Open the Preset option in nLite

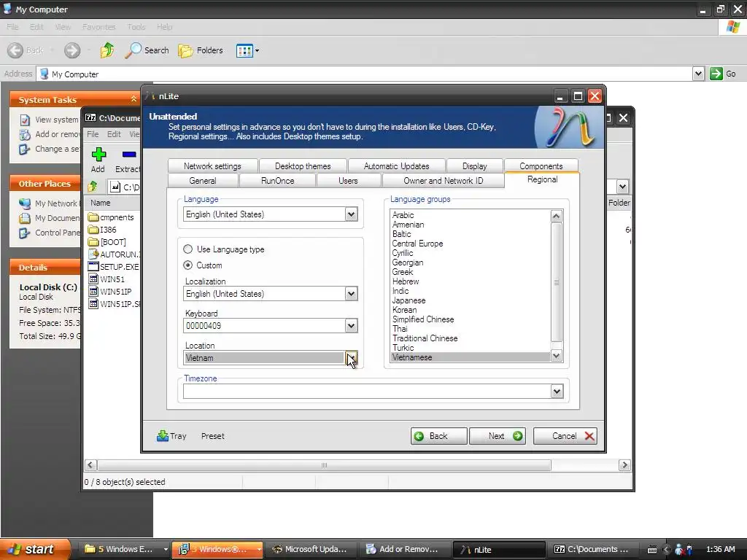(212, 436)
